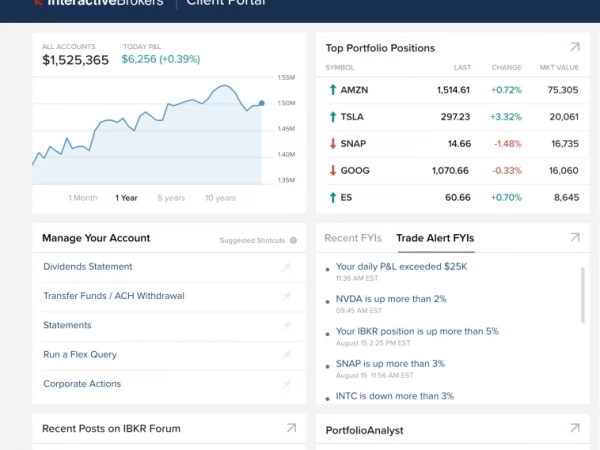Click the GOOG red down arrow
600x450 pixels.
pyautogui.click(x=333, y=170)
